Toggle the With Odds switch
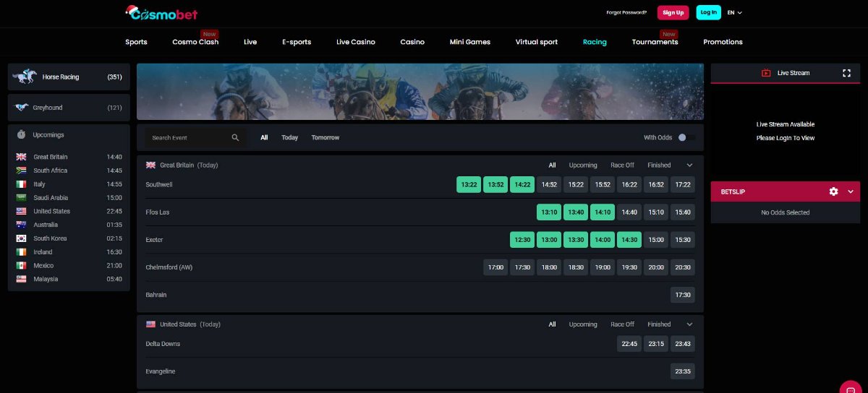Screen dimensions: 868x393 [x=686, y=137]
